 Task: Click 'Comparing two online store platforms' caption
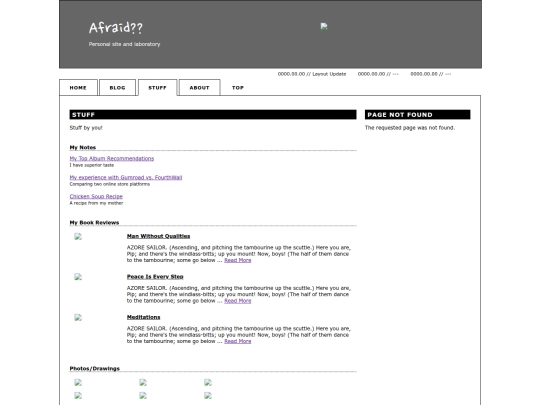[x=110, y=184]
